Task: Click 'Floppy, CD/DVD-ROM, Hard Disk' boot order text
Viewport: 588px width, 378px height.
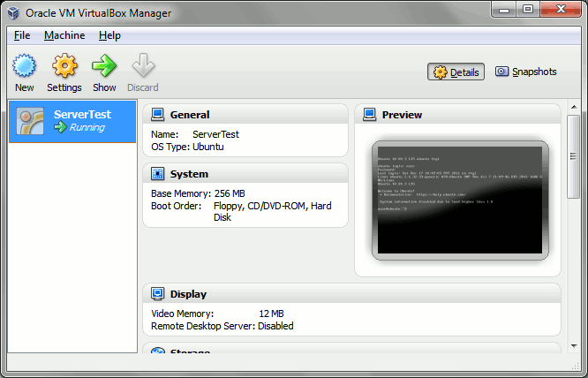Action: [x=273, y=211]
